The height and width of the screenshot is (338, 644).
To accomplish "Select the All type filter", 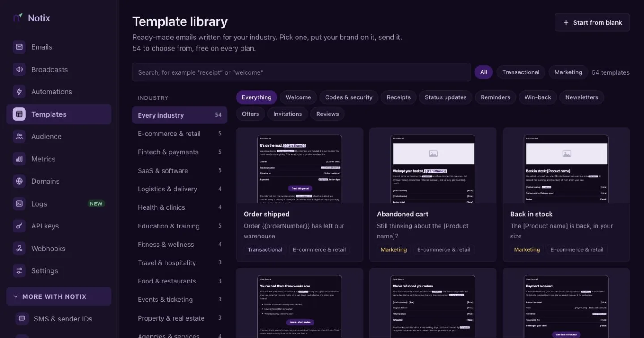I will 483,72.
